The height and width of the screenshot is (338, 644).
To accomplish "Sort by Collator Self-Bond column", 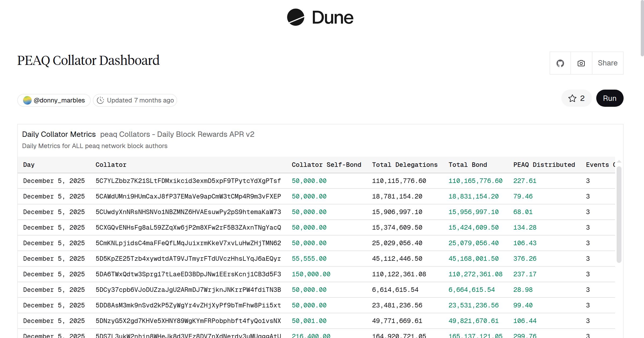I will click(x=326, y=165).
